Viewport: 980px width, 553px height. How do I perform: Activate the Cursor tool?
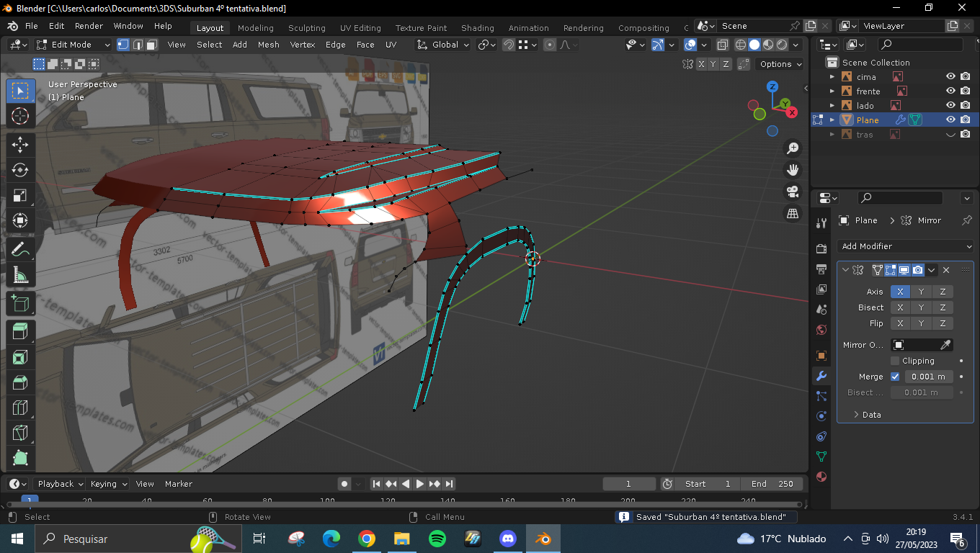20,116
